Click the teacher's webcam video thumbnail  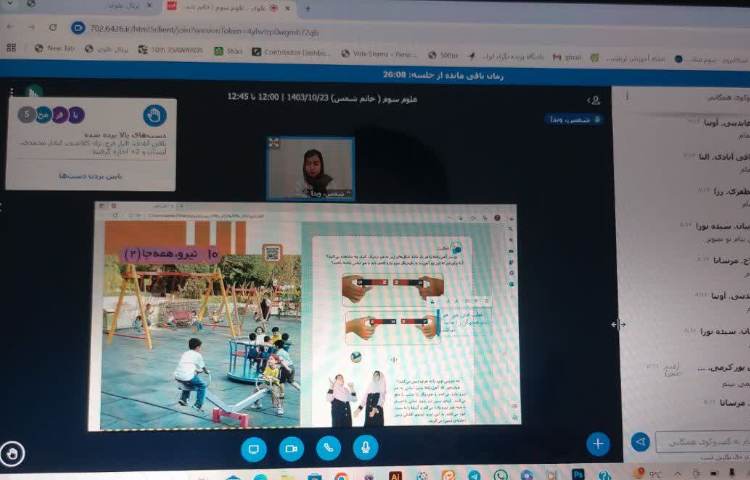pos(310,168)
